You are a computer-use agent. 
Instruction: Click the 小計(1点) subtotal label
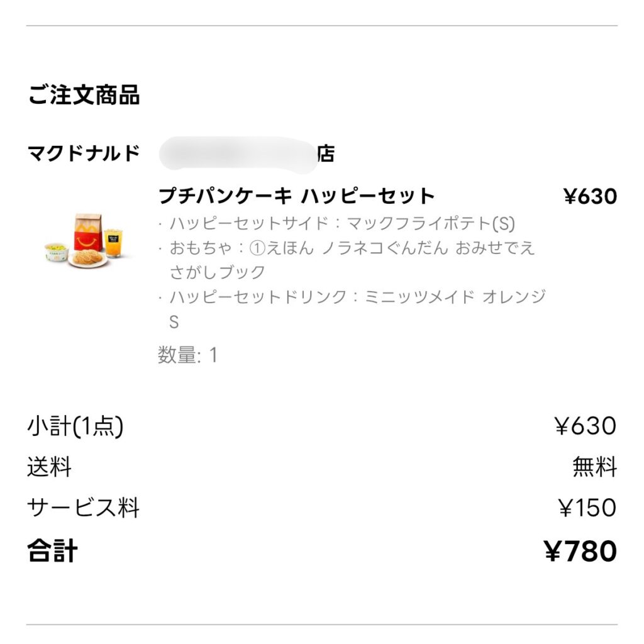[x=75, y=426]
